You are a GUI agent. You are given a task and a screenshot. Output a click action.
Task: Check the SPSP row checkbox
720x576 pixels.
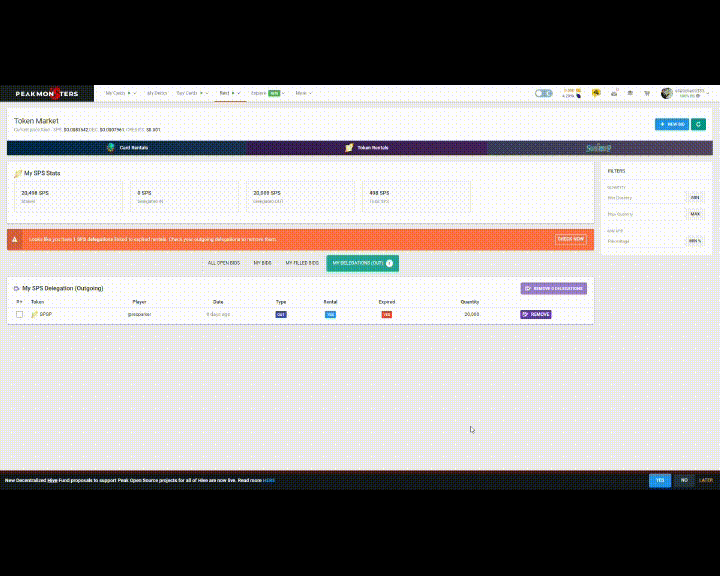[x=19, y=315]
